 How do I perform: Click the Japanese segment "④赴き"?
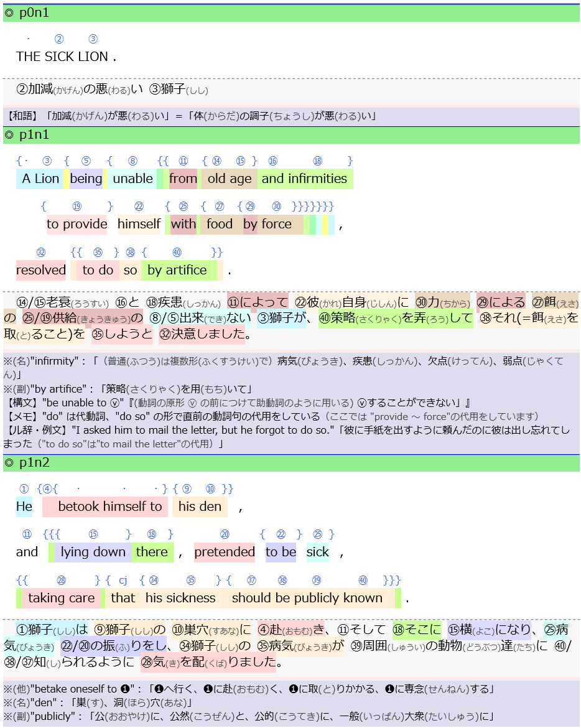(291, 630)
